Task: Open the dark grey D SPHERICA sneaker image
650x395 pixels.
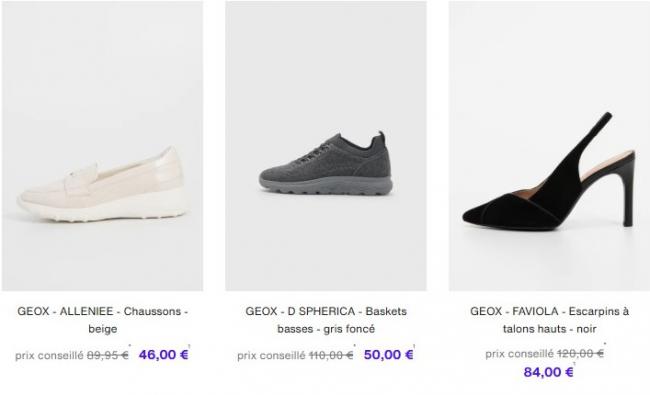Action: (326, 146)
